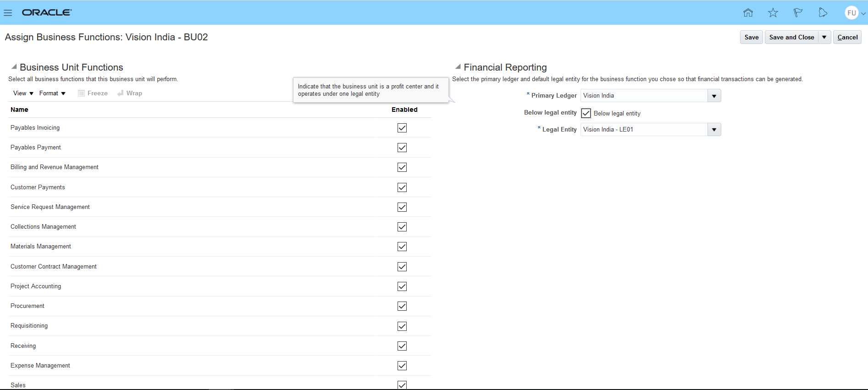Select the Collections Management row name
The width and height of the screenshot is (868, 390).
tap(43, 227)
